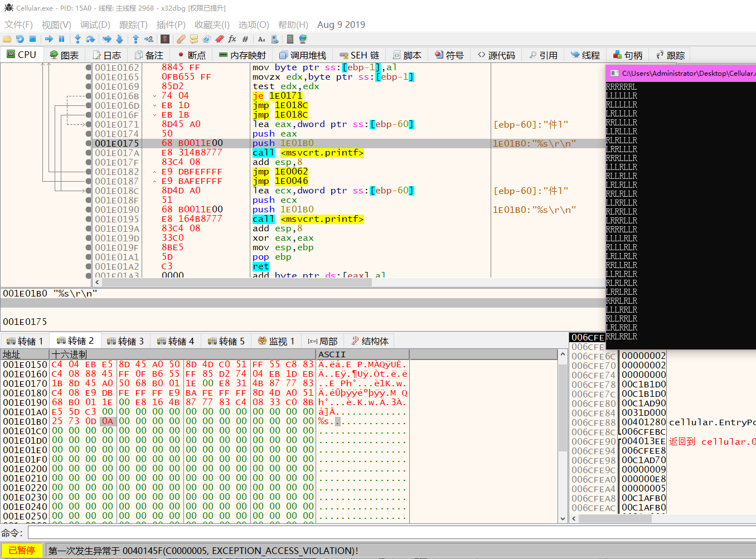This screenshot has height=559, width=756.
Task: Toggle breakpoint at address 001E018C
Action: 89,191
